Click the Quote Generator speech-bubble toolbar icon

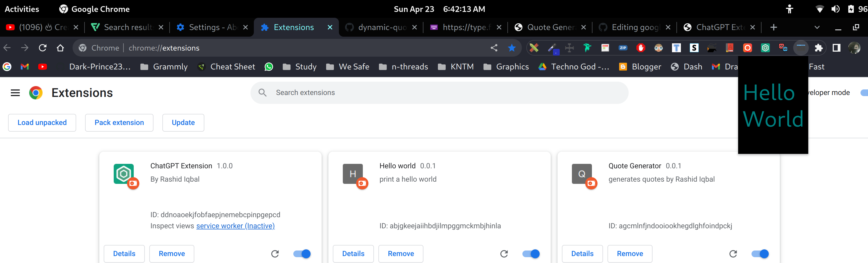[783, 48]
